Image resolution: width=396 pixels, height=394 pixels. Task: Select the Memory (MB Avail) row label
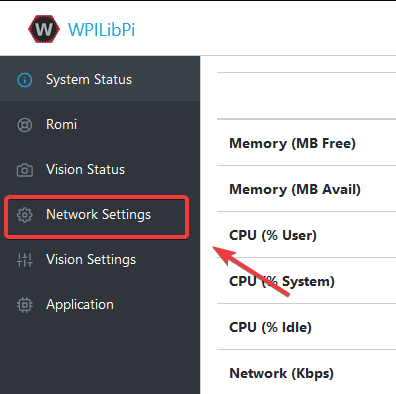pos(295,189)
